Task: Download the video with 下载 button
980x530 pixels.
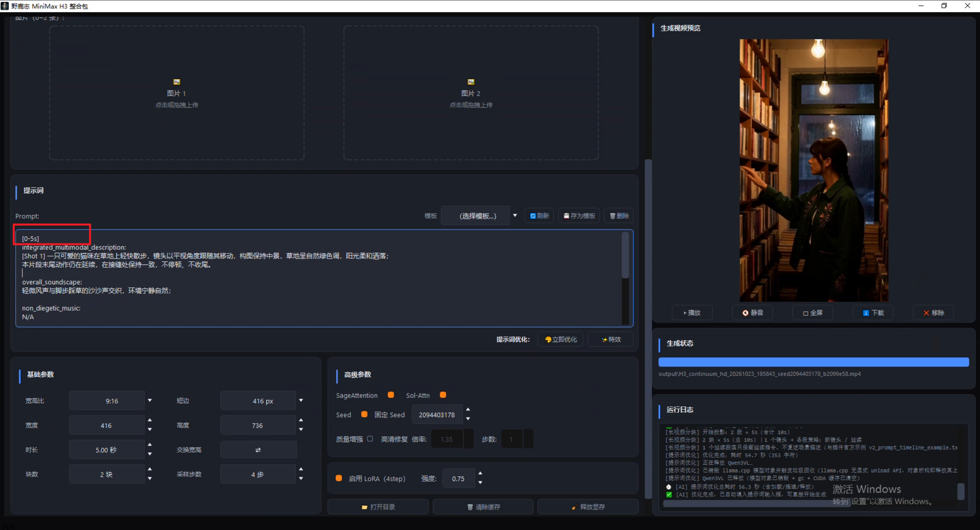Action: click(873, 313)
